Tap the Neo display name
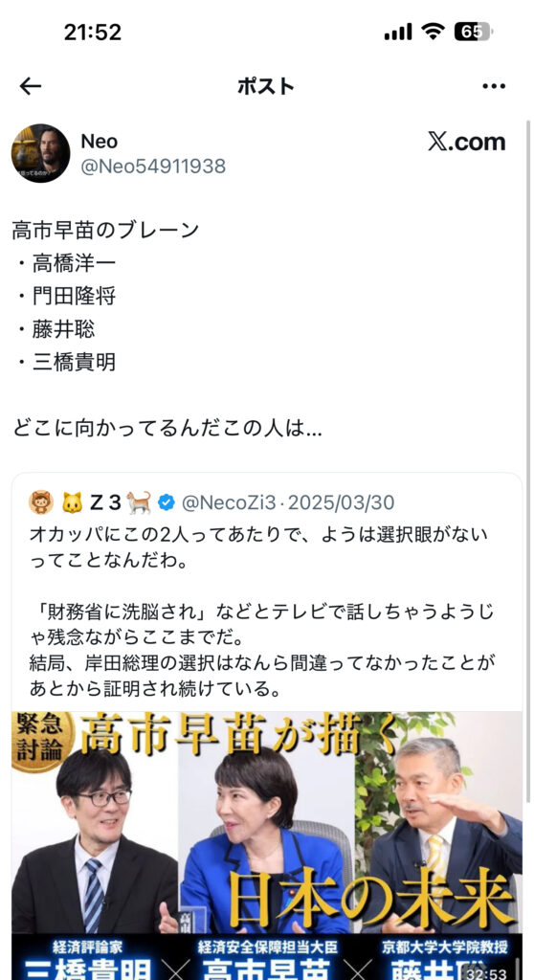 pyautogui.click(x=99, y=142)
